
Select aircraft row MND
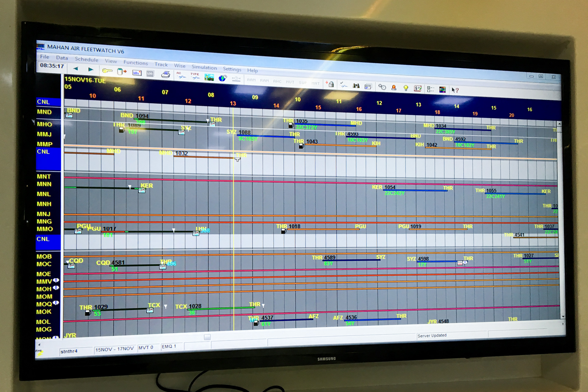tap(44, 112)
